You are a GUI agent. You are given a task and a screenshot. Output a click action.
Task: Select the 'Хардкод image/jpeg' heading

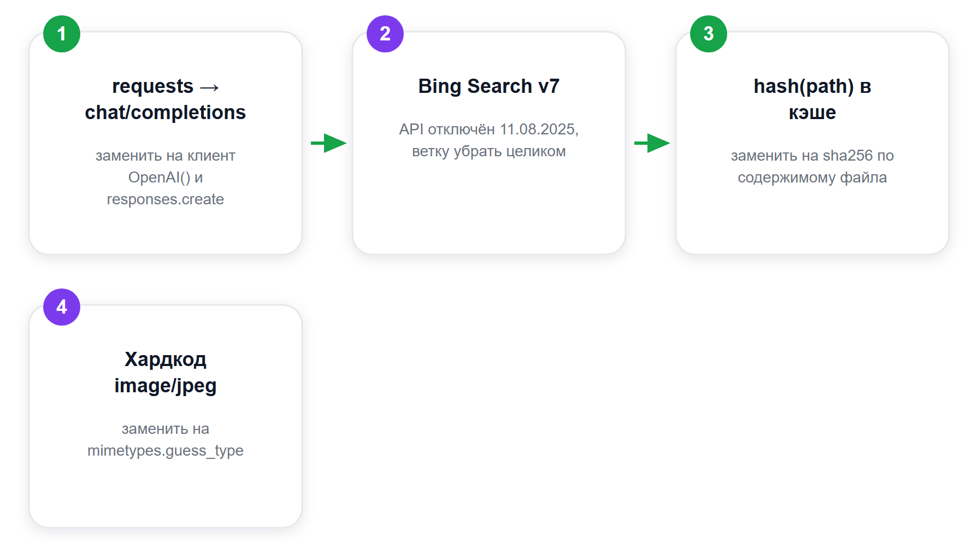166,373
